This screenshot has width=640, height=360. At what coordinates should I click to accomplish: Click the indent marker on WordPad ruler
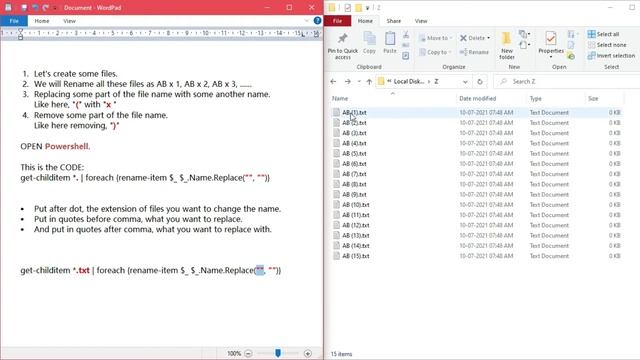(x=20, y=35)
